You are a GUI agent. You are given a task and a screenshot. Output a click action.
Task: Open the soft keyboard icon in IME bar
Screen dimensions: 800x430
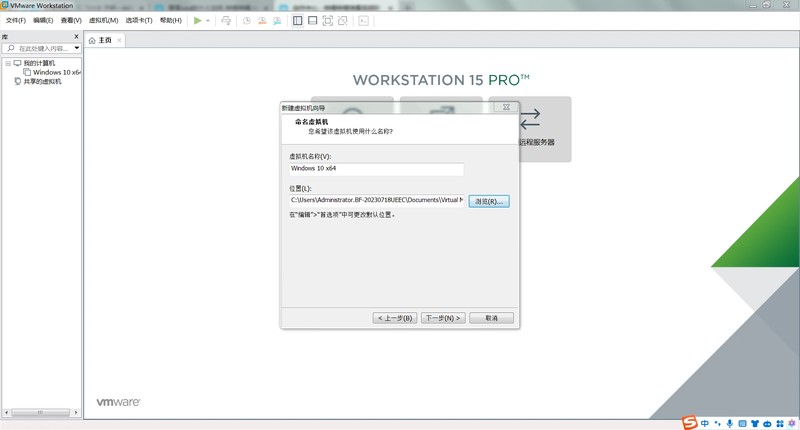tap(742, 423)
